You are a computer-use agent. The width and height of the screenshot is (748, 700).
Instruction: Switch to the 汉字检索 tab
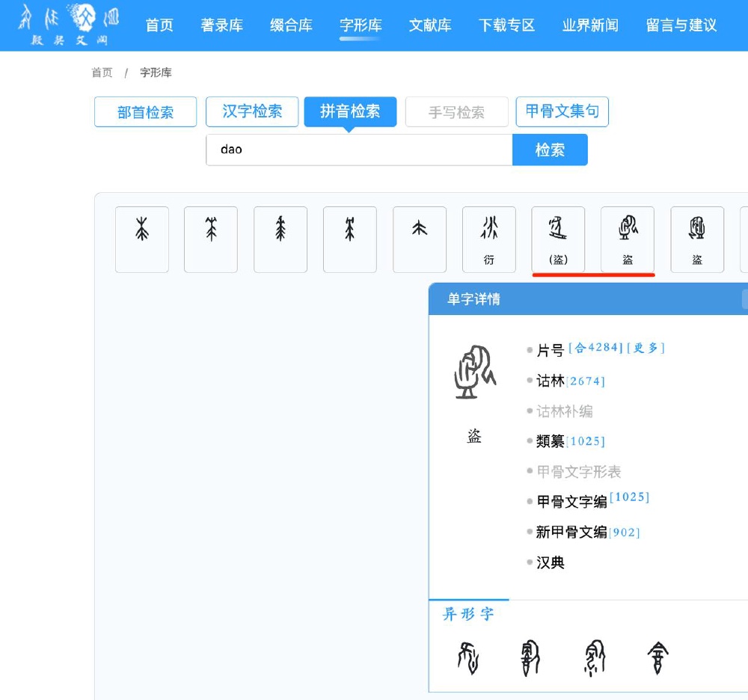click(x=251, y=111)
